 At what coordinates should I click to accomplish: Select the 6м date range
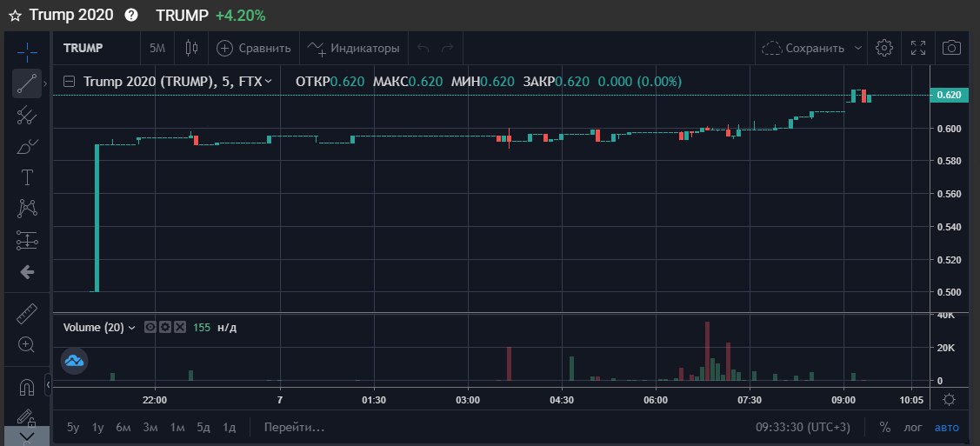click(123, 428)
